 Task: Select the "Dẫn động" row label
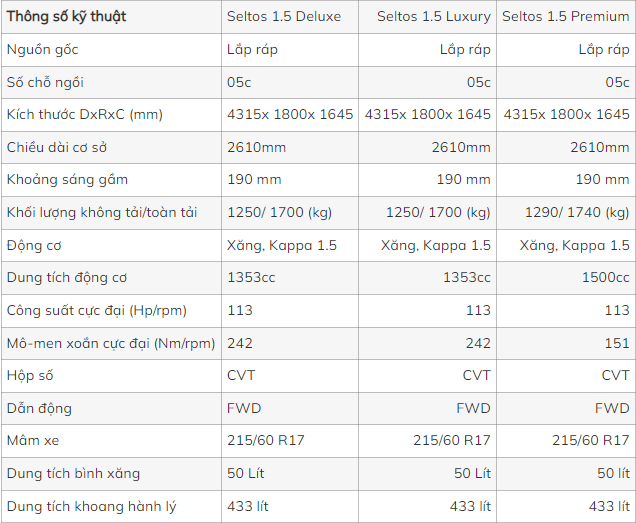[39, 408]
